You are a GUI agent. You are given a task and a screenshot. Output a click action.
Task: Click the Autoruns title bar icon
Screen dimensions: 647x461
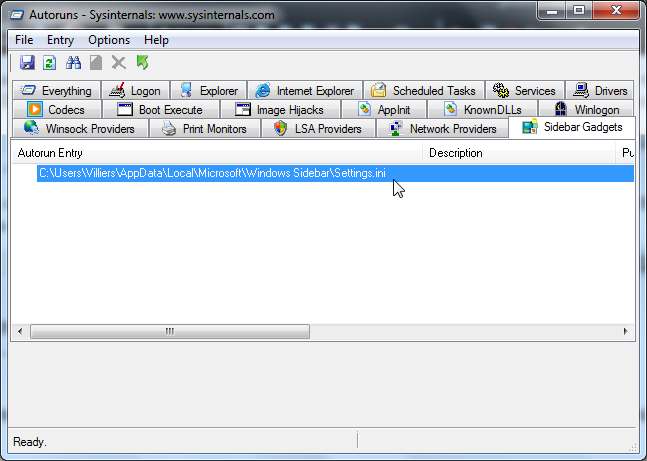pyautogui.click(x=17, y=15)
